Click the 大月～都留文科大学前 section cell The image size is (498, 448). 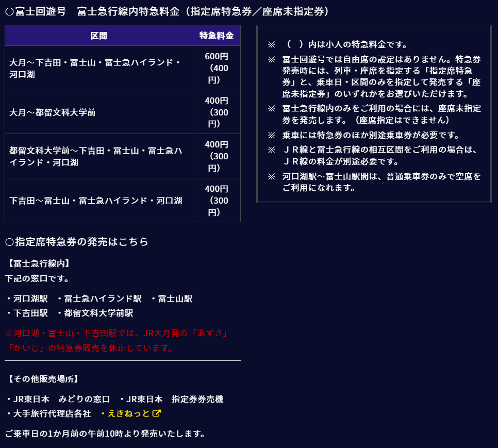(x=53, y=112)
